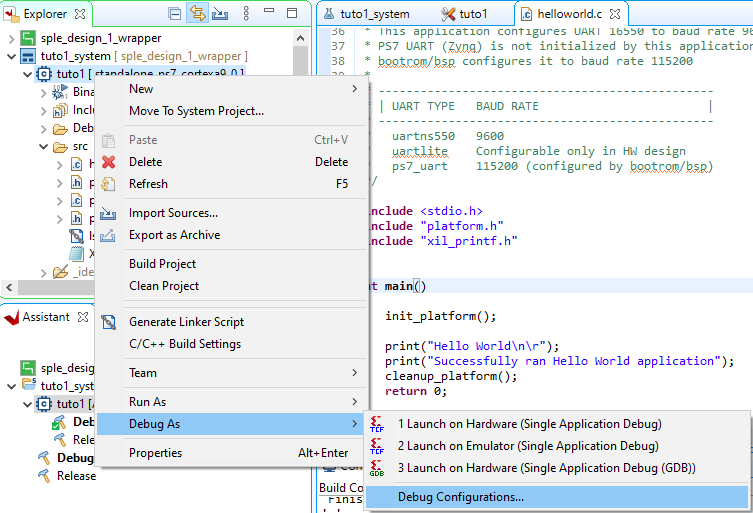Click the init_platform(); code line
753x513 pixels.
440,316
